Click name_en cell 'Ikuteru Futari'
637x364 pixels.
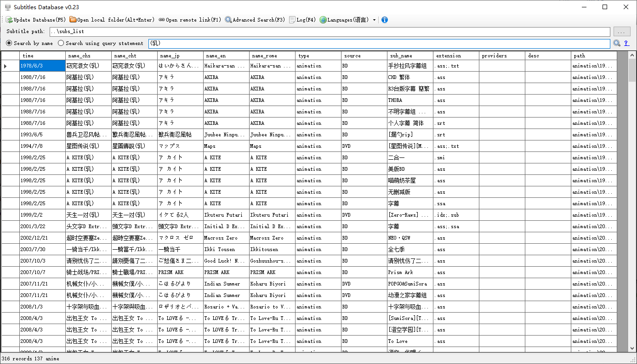[226, 215]
